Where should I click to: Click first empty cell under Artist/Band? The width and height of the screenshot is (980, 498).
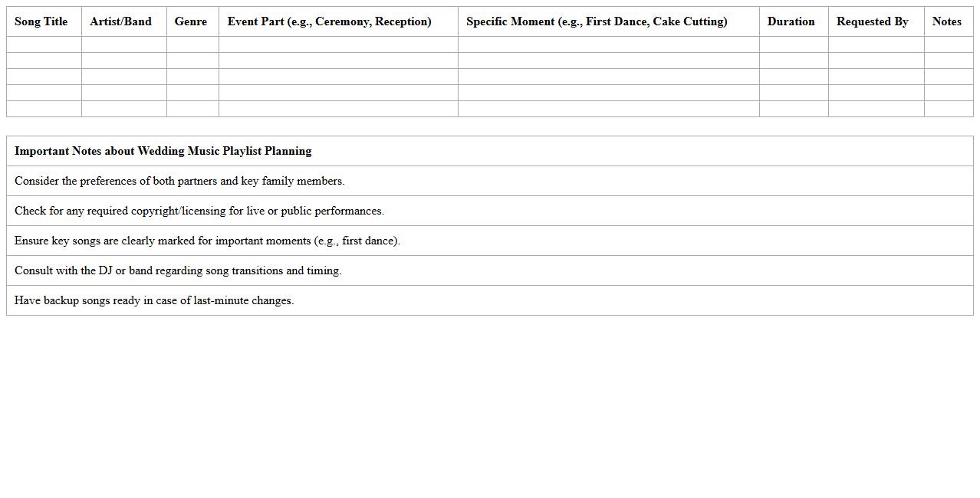(x=123, y=44)
